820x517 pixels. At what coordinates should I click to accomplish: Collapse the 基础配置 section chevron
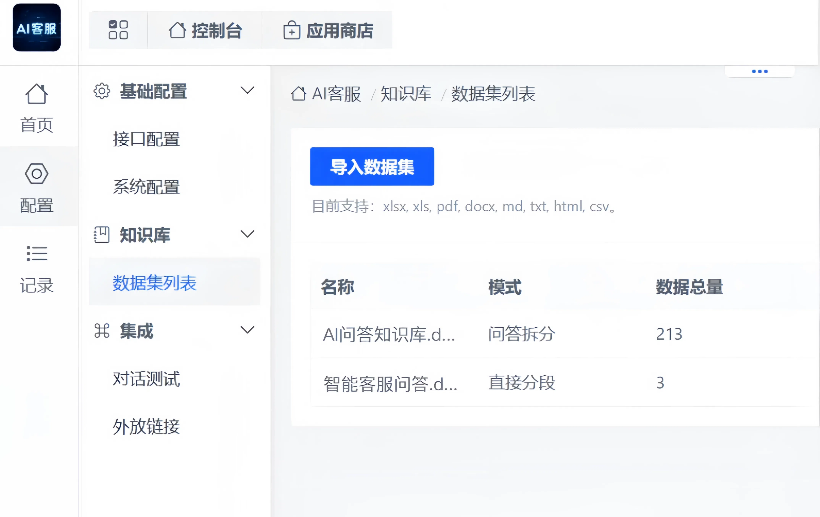(248, 92)
